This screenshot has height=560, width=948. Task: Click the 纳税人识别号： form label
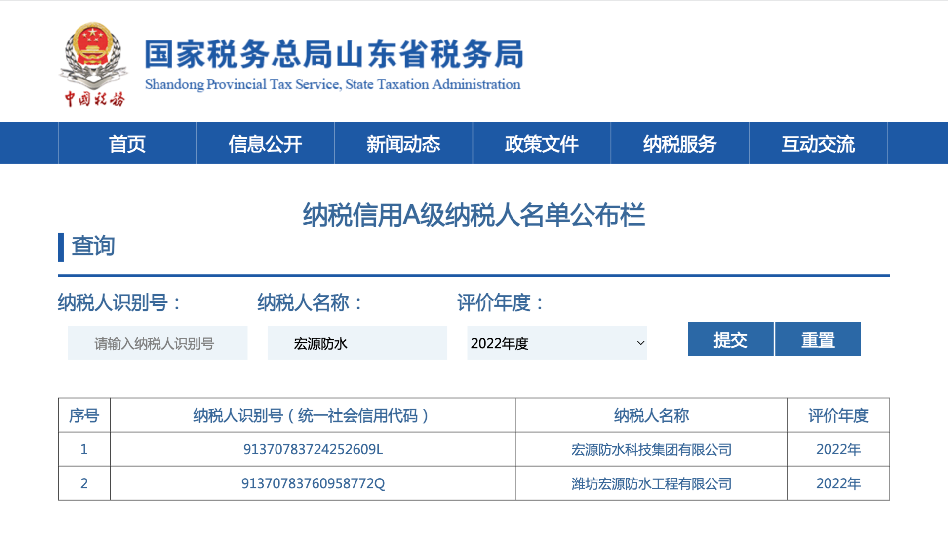(120, 303)
